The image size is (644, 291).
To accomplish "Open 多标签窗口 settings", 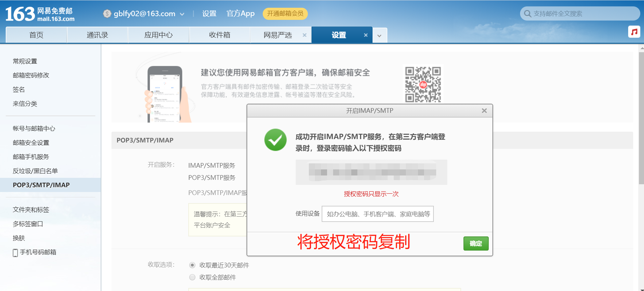I will click(x=28, y=224).
